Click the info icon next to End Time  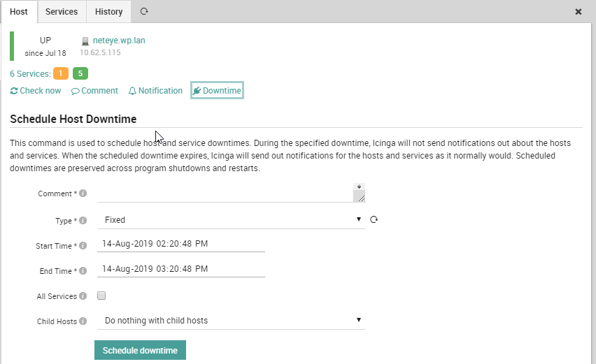83,270
